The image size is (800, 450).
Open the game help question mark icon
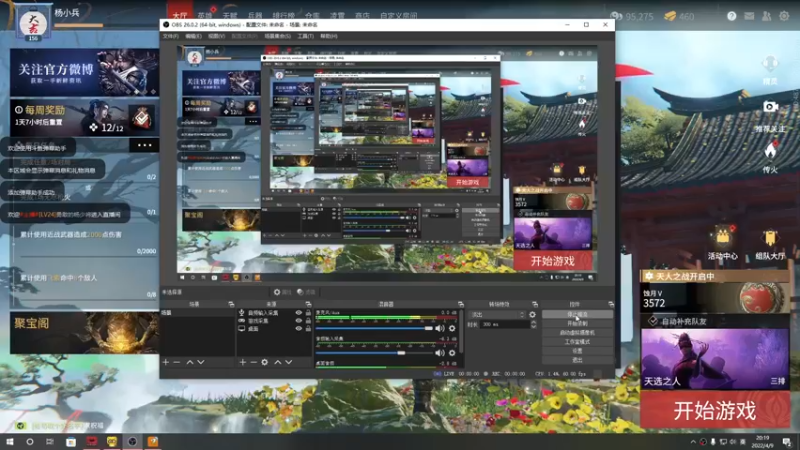click(x=732, y=16)
